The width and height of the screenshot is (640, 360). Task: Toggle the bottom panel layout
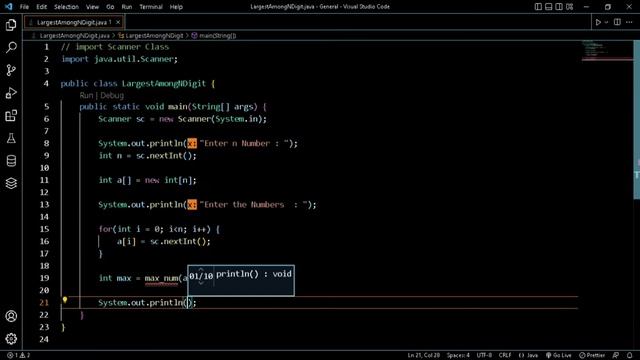(549, 7)
